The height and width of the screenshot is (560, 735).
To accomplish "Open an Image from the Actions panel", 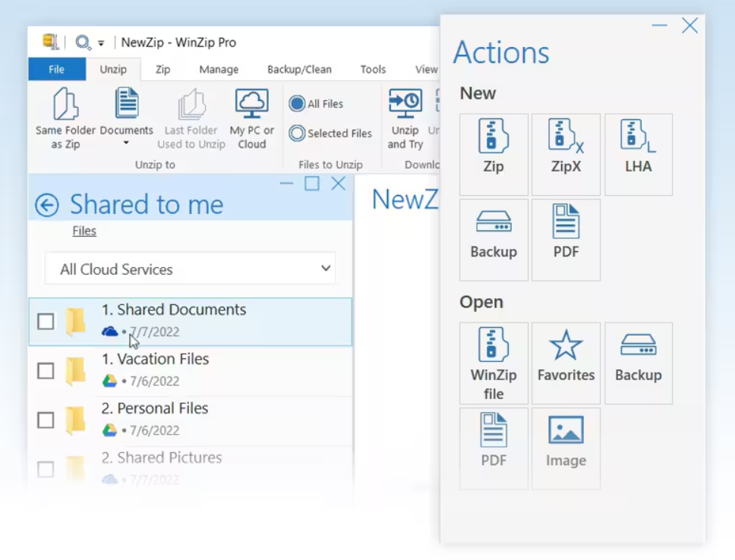I will (x=566, y=448).
